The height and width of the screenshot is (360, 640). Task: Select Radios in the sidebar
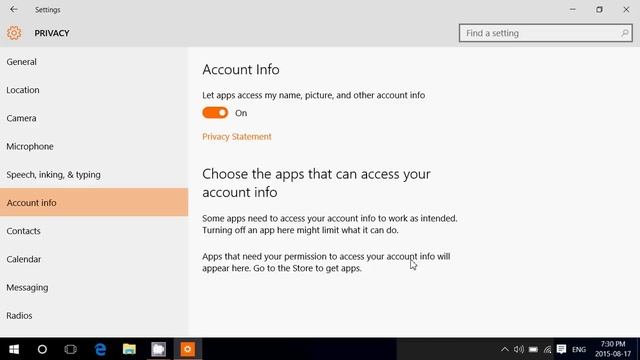94,316
